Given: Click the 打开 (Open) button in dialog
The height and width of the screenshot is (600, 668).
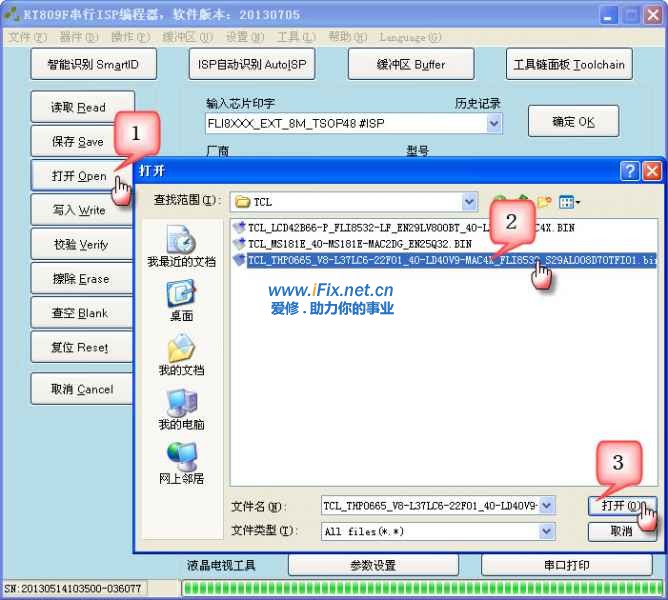Looking at the screenshot, I should pyautogui.click(x=621, y=506).
